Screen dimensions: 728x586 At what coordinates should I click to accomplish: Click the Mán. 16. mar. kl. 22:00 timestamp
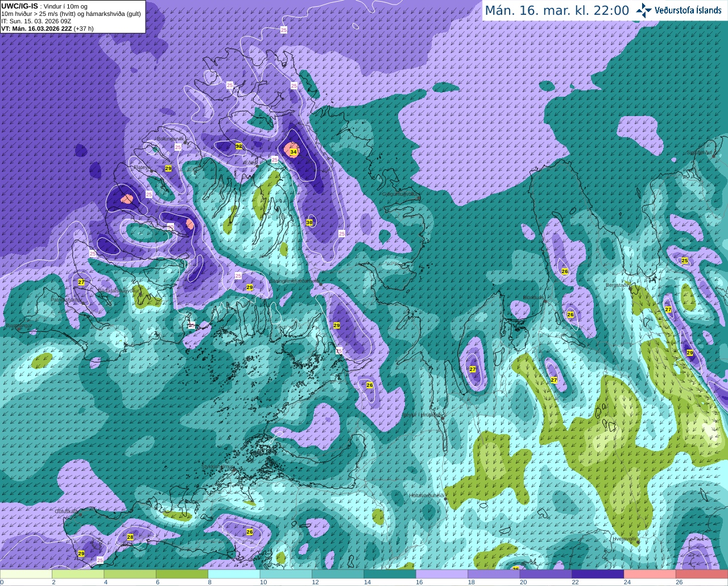click(557, 10)
